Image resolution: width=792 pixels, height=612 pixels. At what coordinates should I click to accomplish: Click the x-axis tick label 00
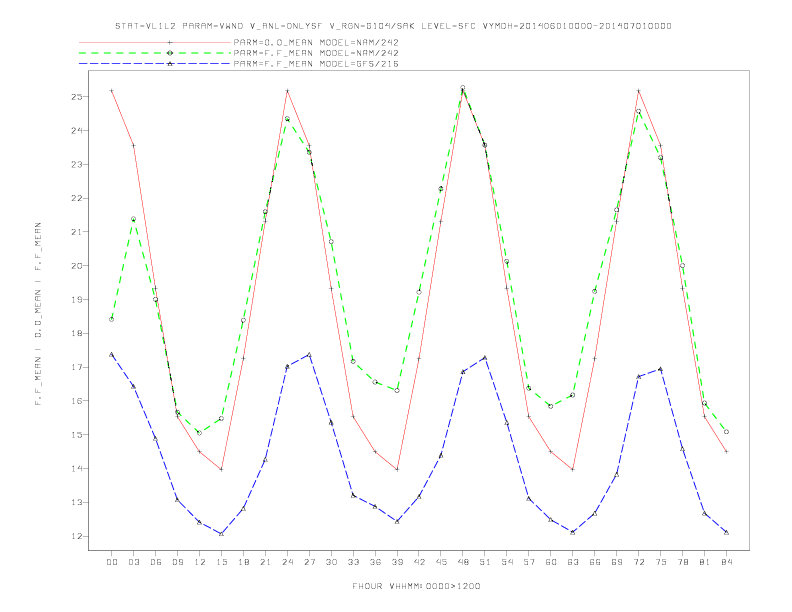[112, 562]
